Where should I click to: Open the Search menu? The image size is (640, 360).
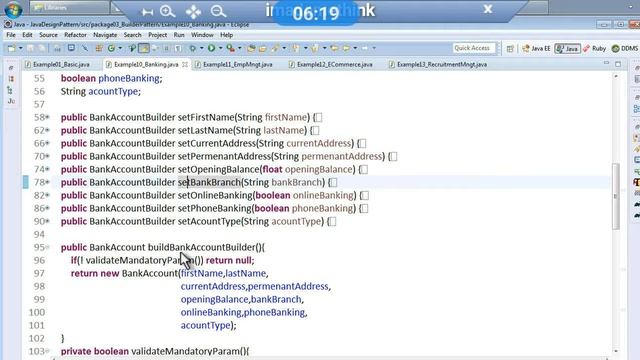[133, 35]
